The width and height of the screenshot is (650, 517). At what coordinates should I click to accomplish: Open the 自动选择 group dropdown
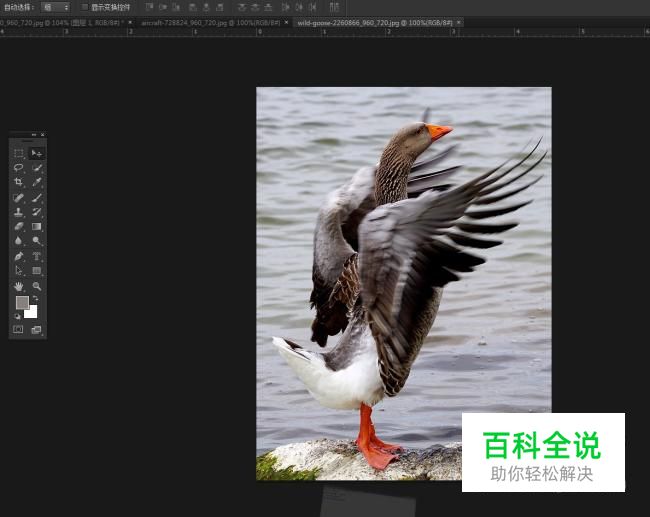[56, 7]
